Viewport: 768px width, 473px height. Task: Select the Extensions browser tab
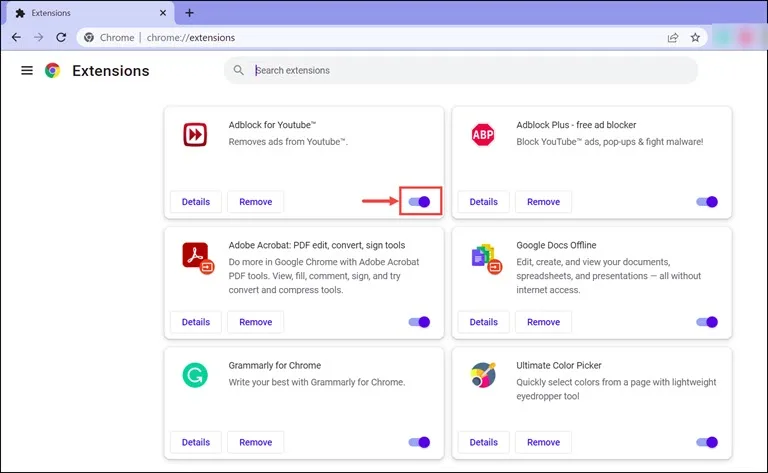pos(91,13)
